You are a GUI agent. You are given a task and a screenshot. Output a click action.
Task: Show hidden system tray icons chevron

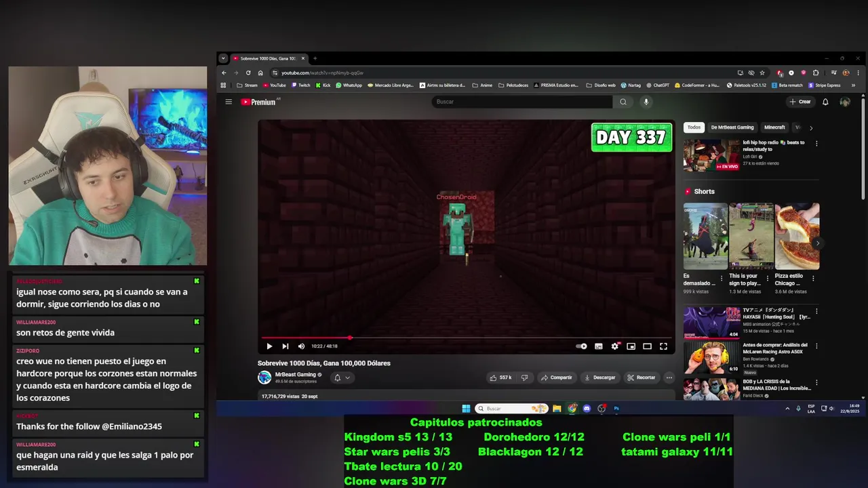point(787,409)
